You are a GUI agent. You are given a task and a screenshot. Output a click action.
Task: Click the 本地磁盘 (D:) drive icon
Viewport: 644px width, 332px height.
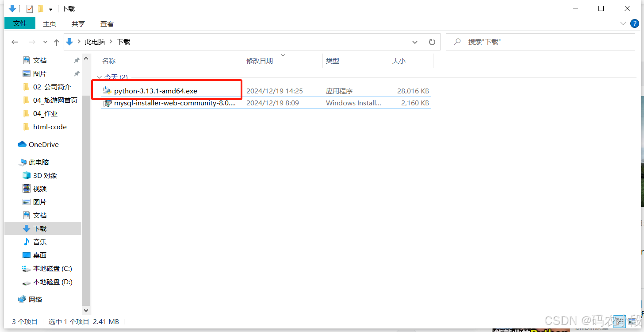[x=27, y=282]
